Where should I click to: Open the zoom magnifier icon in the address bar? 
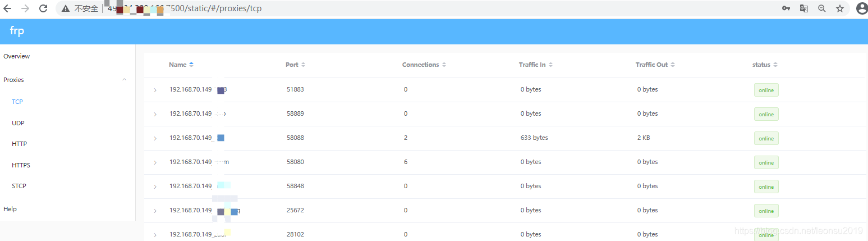[822, 8]
